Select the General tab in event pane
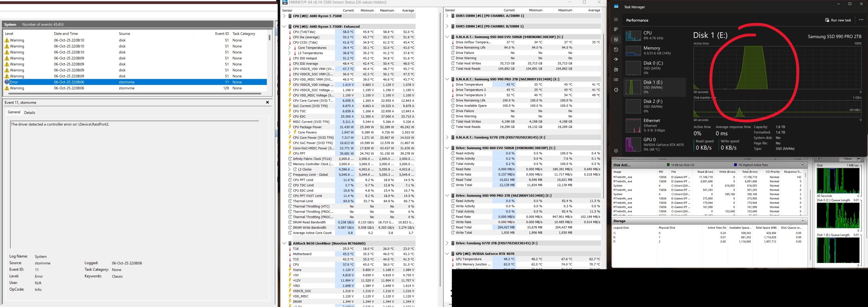 coord(14,112)
